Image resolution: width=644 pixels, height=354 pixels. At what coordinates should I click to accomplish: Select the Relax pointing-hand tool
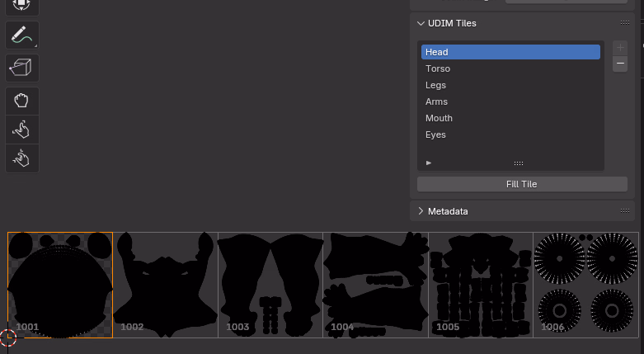[x=22, y=130]
